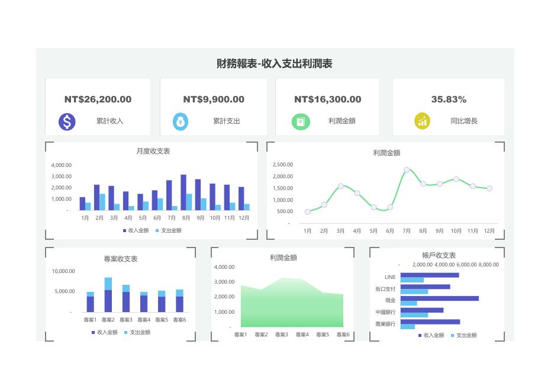Click the 2月 expense bar in 月度收支表
554x392 pixels.
tap(102, 202)
